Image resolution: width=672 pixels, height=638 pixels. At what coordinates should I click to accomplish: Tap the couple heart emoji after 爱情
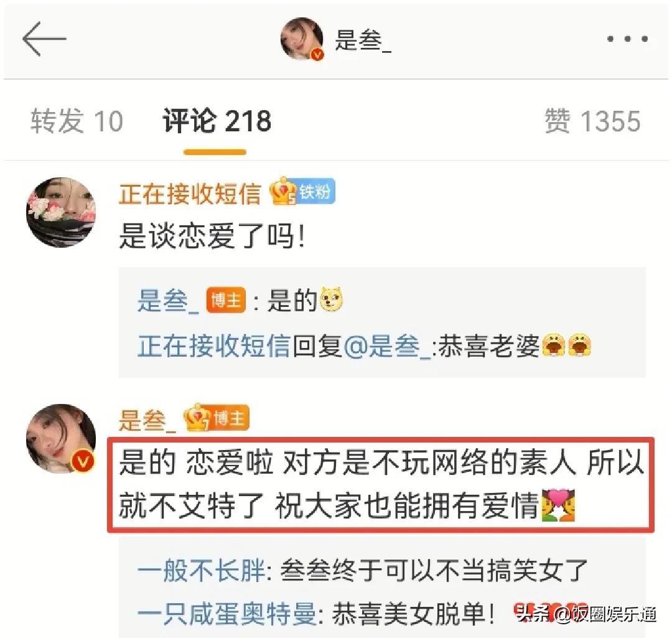[558, 505]
